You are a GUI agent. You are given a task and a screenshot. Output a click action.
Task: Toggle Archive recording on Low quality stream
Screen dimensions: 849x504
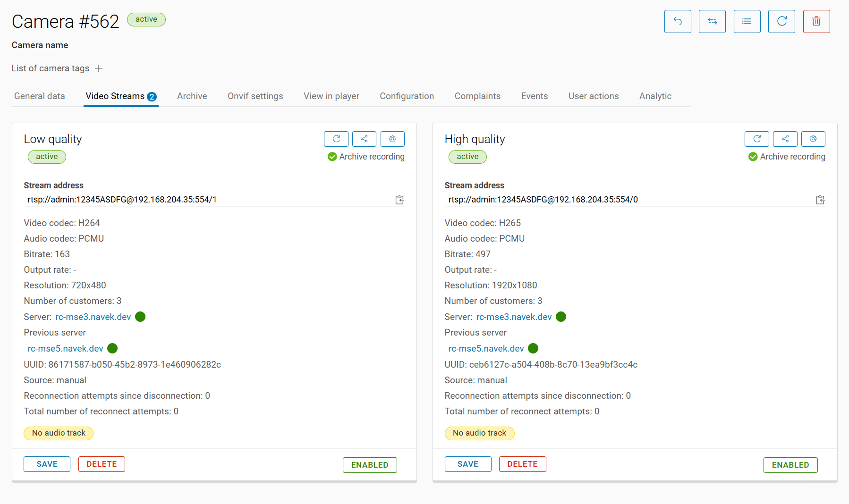(366, 157)
